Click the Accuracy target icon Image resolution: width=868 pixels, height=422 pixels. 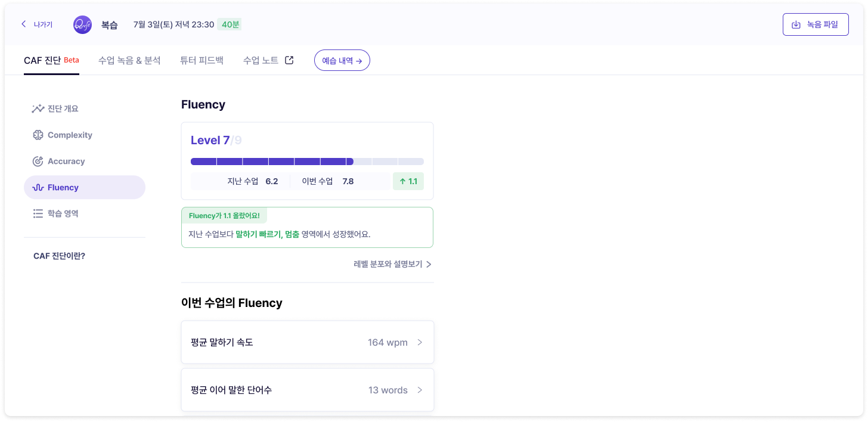coord(38,161)
